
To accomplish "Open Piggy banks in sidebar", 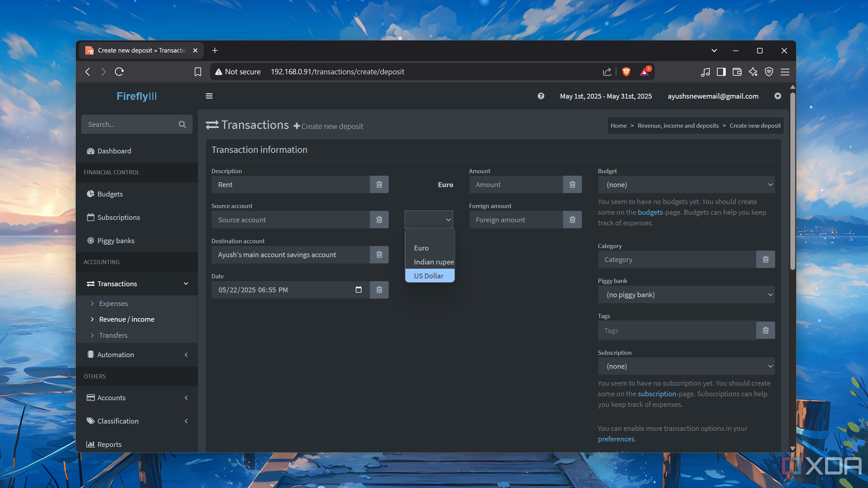I will (x=137, y=240).
